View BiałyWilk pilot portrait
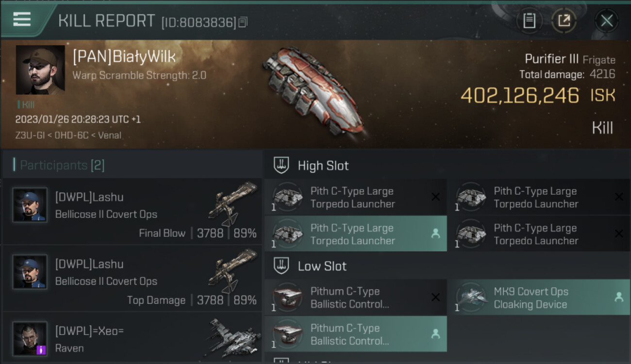This screenshot has height=364, width=631. coord(40,70)
